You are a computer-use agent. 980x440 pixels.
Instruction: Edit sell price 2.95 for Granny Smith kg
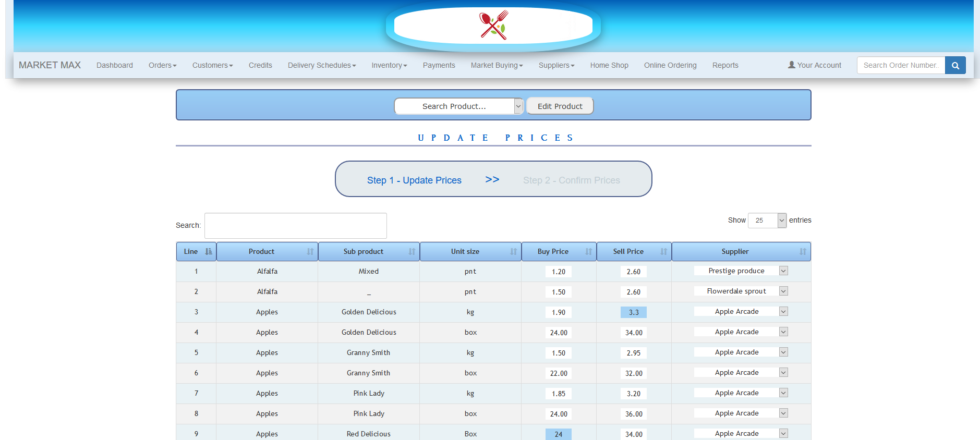[x=634, y=353]
